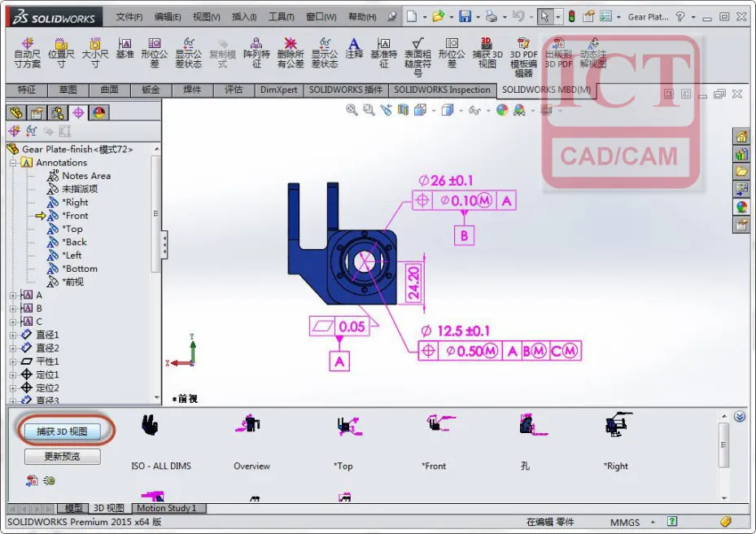Click the Rebuild traffic light icon

coord(572,17)
